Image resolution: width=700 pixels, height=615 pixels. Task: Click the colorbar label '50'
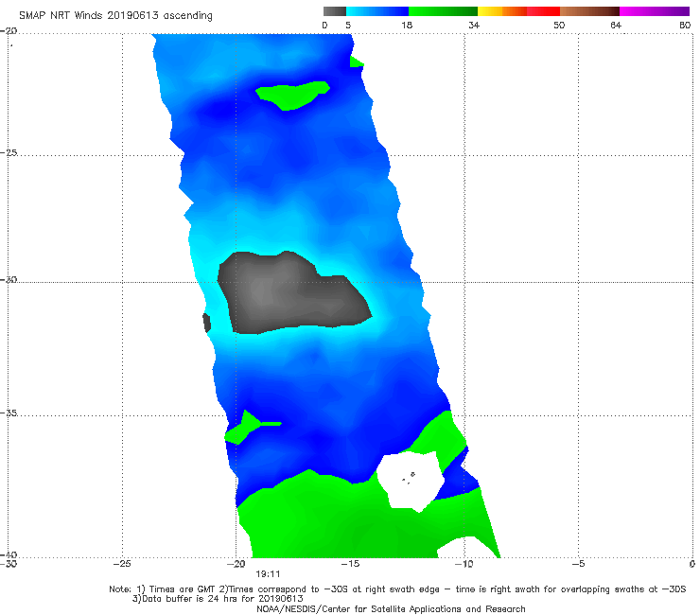pos(559,26)
